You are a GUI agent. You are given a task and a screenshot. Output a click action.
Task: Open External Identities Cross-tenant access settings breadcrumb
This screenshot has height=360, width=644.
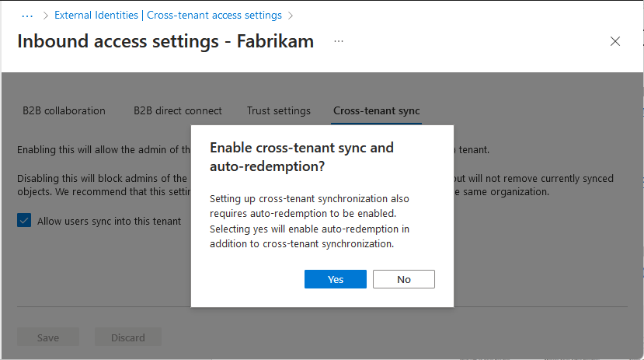(x=168, y=16)
